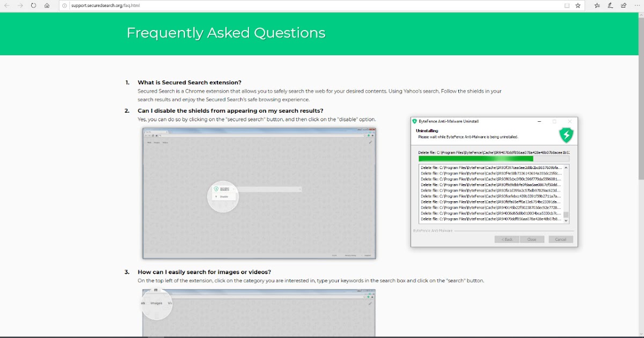Click 'How can I easily search' question

click(204, 272)
